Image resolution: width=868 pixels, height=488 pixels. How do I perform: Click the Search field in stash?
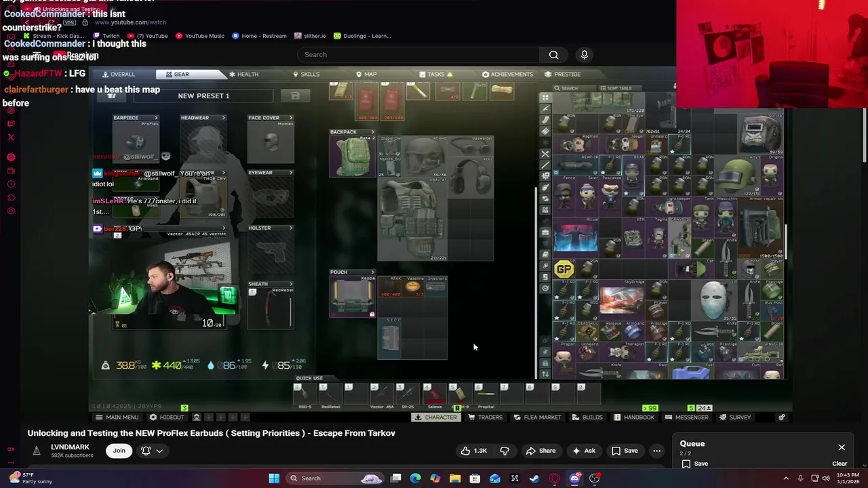click(x=574, y=88)
